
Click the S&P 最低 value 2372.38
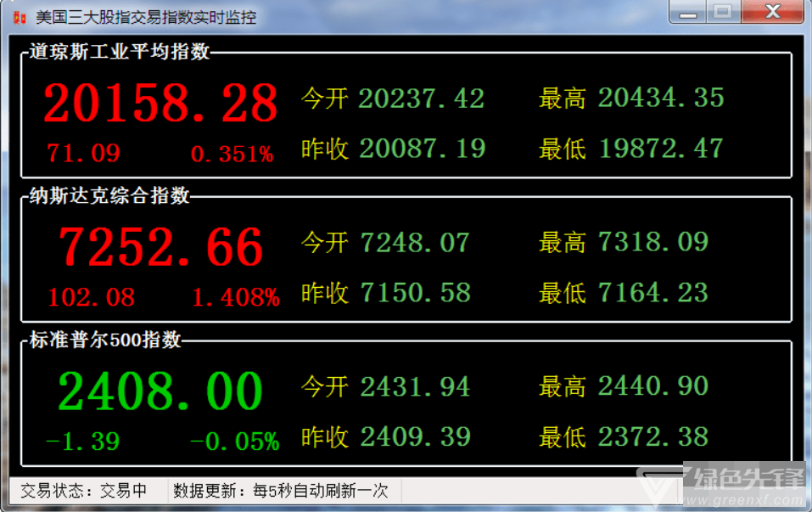pyautogui.click(x=653, y=437)
